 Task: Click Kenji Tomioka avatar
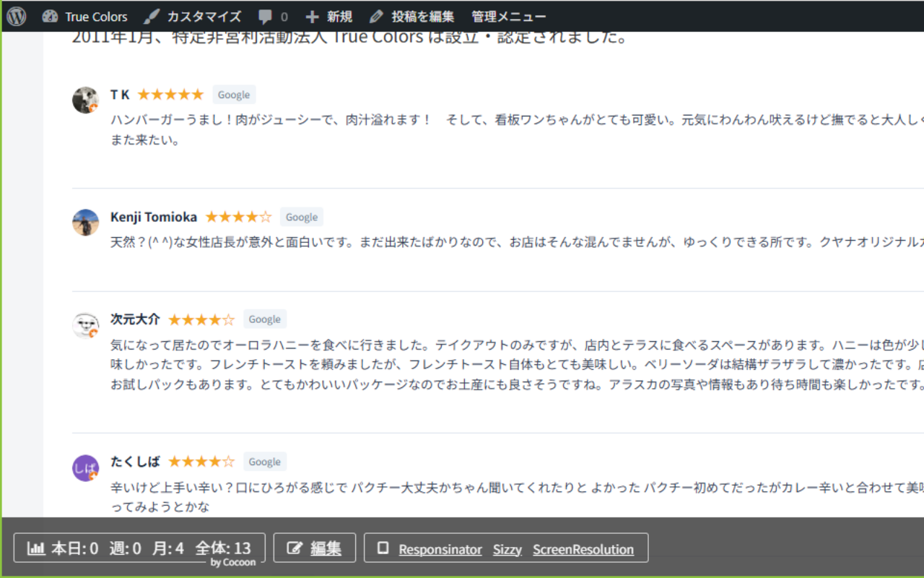pos(85,223)
